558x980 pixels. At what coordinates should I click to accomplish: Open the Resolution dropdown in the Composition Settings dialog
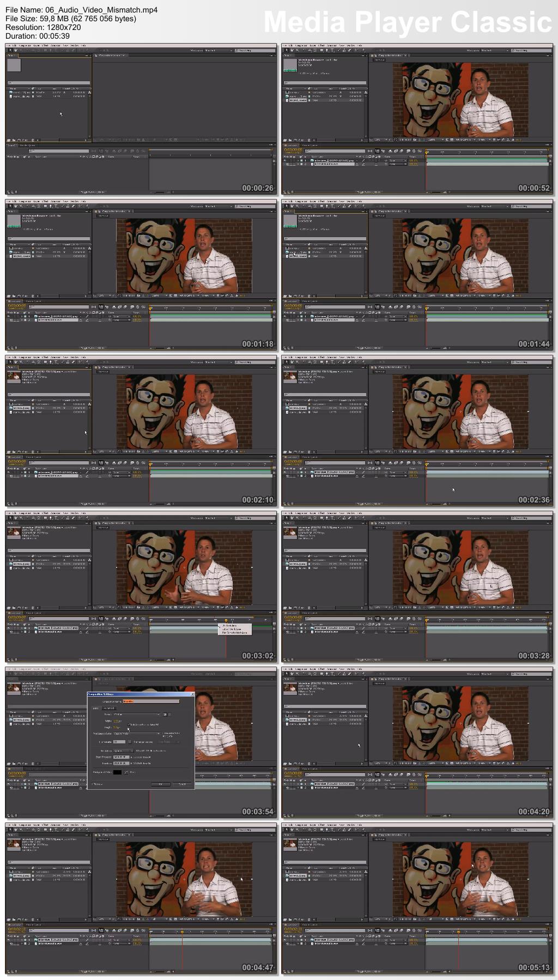click(x=124, y=751)
